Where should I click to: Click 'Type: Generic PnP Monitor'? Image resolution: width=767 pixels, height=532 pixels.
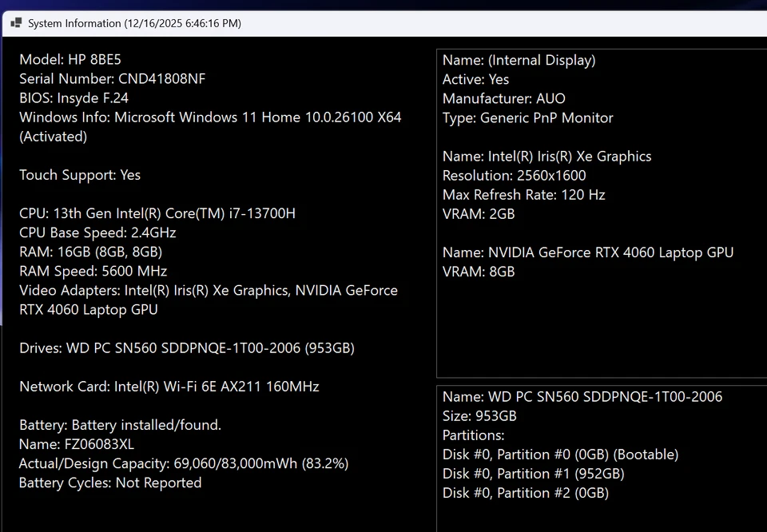coord(528,118)
